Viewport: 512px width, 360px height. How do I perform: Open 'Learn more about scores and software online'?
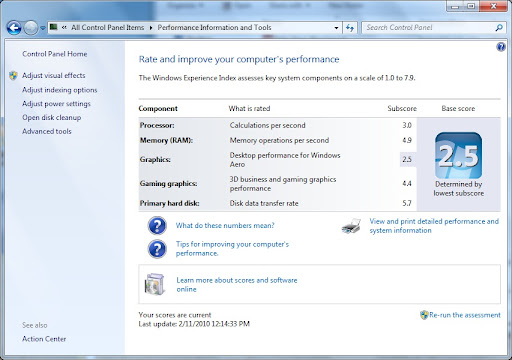(x=237, y=285)
